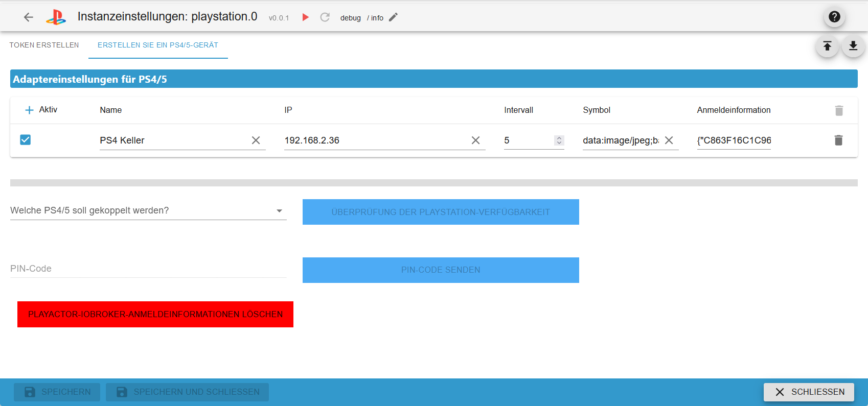Toggle Aktiv checkbox for PS4 Keller
Screen dimensions: 868x406
pos(25,139)
